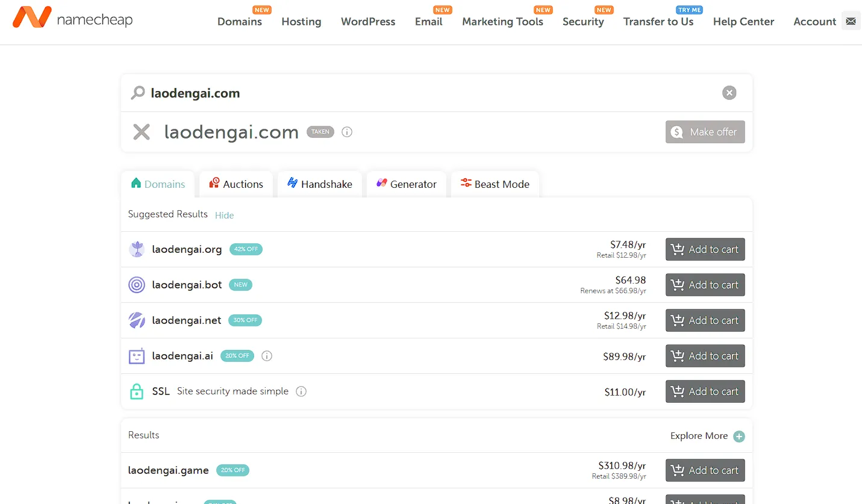Viewport: 862px width, 504px height.
Task: Add laodengai.game to cart
Action: [x=705, y=470]
